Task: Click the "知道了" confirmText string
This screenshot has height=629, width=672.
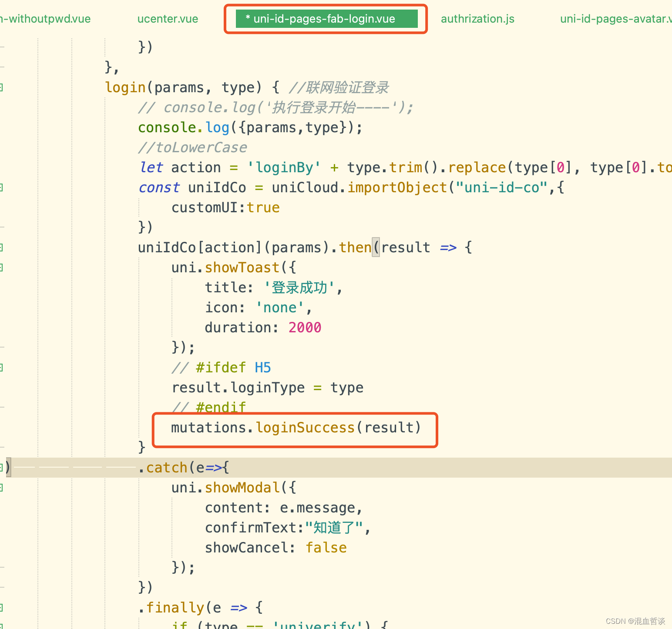Action: [x=334, y=528]
